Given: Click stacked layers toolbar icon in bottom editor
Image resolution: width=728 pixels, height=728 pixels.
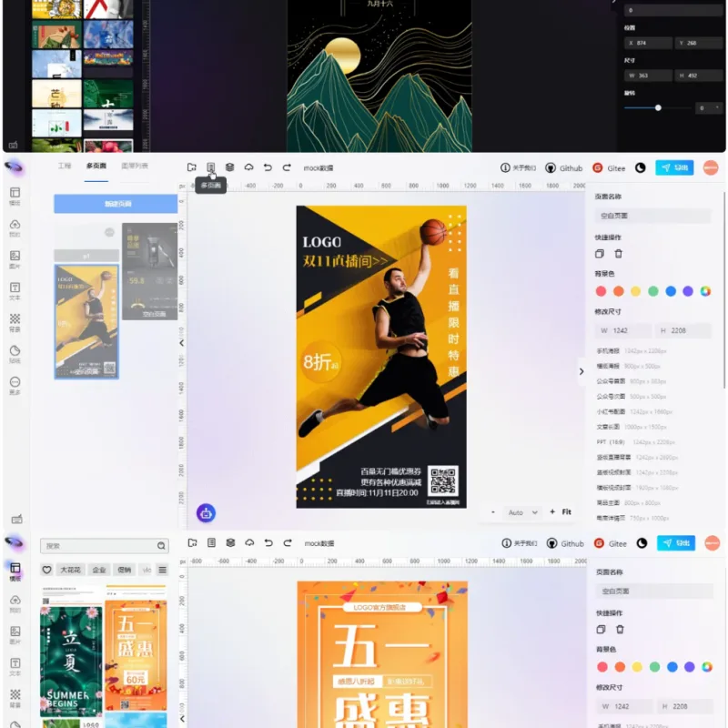Looking at the screenshot, I should click(x=231, y=542).
